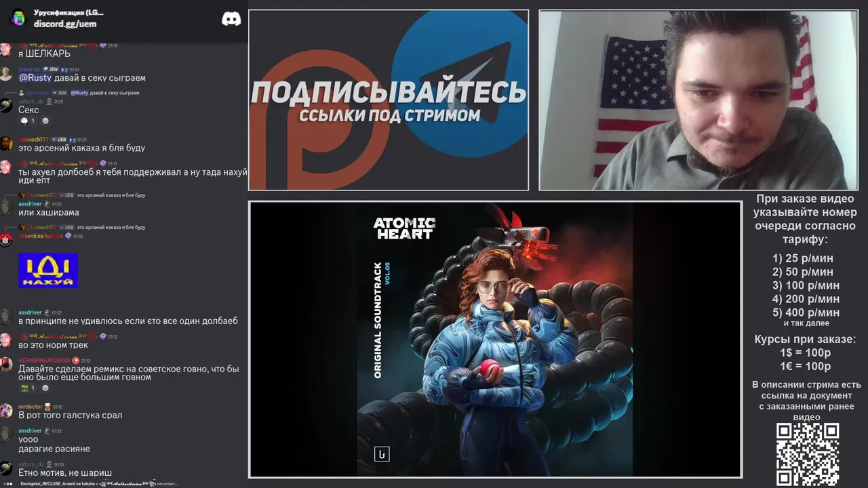The width and height of the screenshot is (868, 488).
Task: Open the blue-and-yellow image attachment in chat
Action: coord(48,270)
